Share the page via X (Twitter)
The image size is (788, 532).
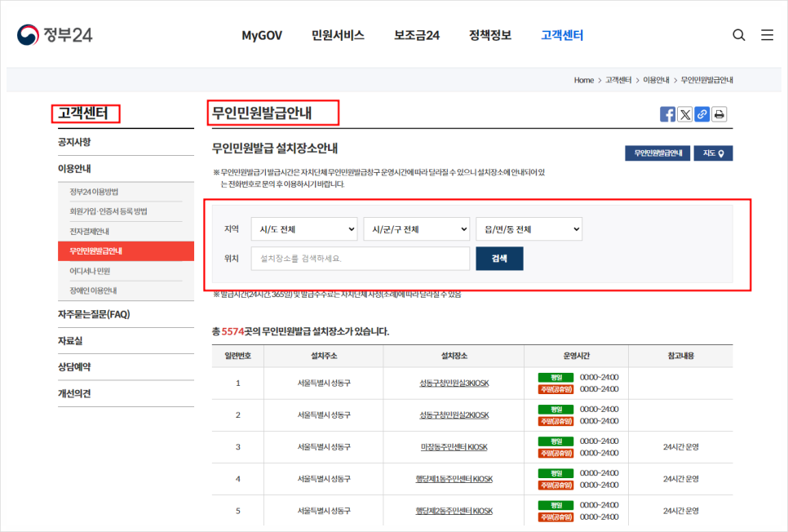coord(685,114)
